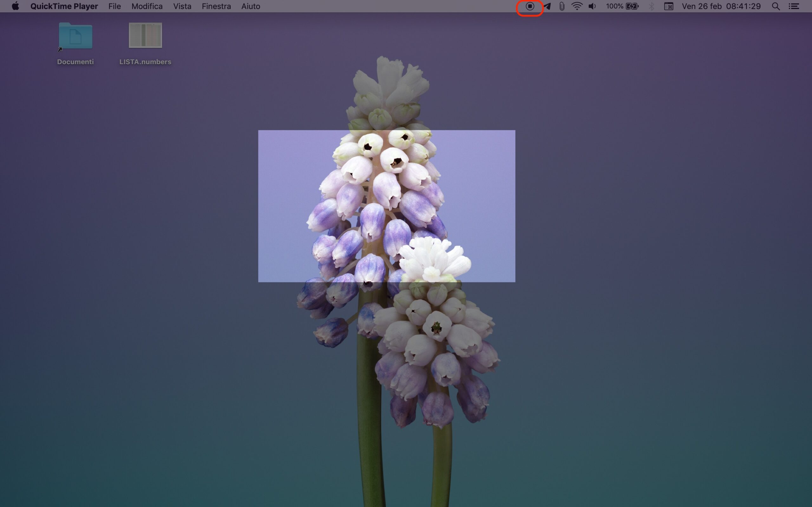
Task: Open the volume control in menu bar
Action: click(x=592, y=6)
